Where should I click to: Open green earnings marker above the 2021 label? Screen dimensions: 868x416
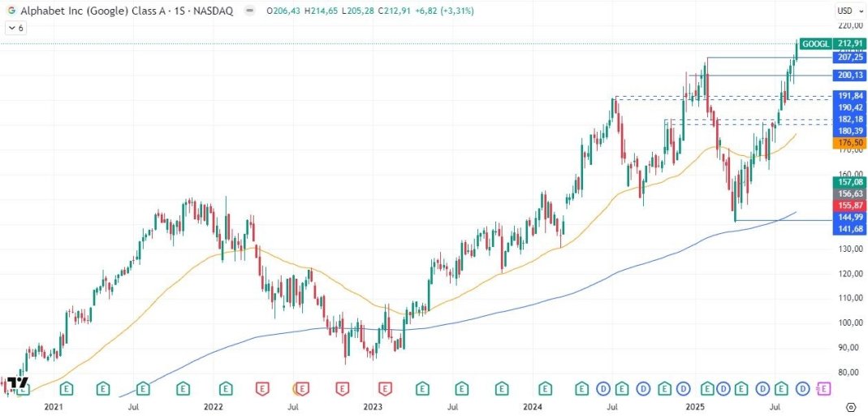pyautogui.click(x=67, y=389)
